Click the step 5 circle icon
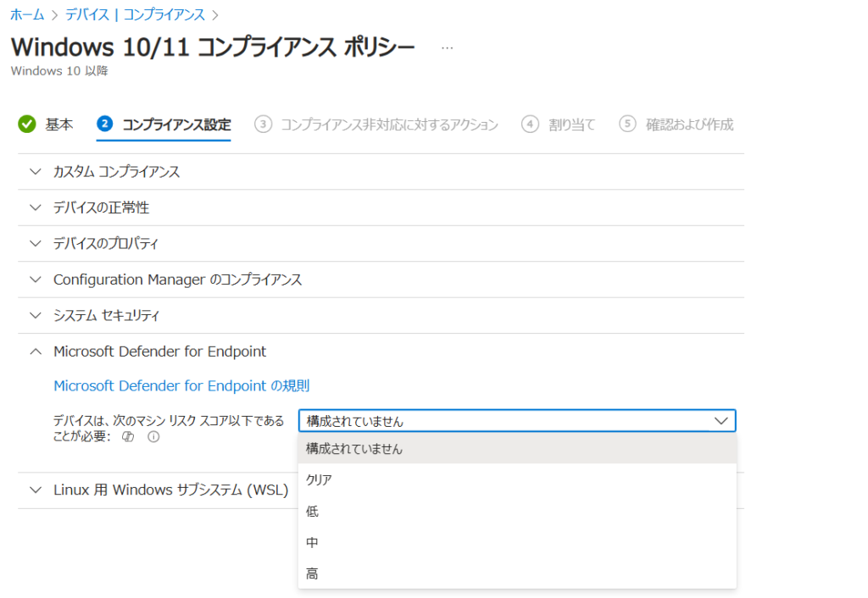868x598 pixels. pyautogui.click(x=627, y=124)
